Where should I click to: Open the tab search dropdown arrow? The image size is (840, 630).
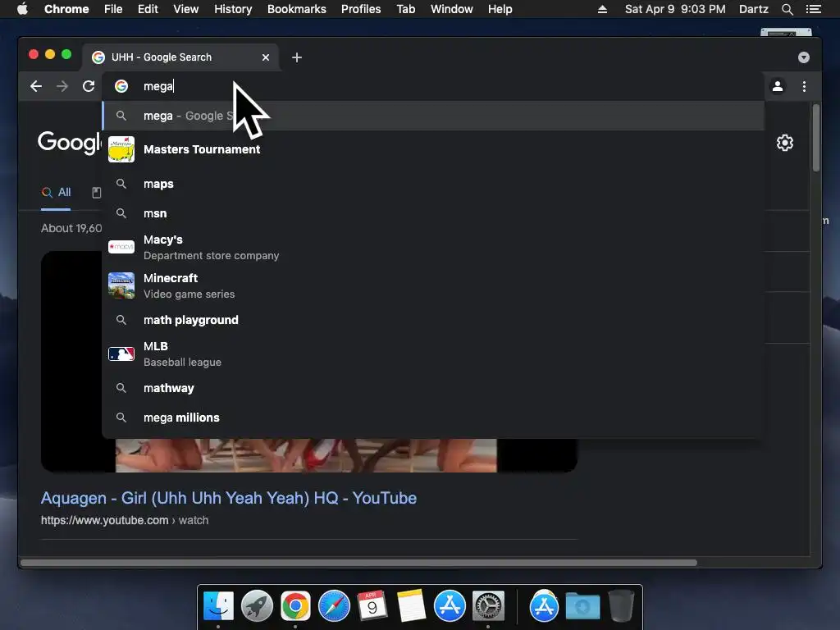tap(804, 57)
